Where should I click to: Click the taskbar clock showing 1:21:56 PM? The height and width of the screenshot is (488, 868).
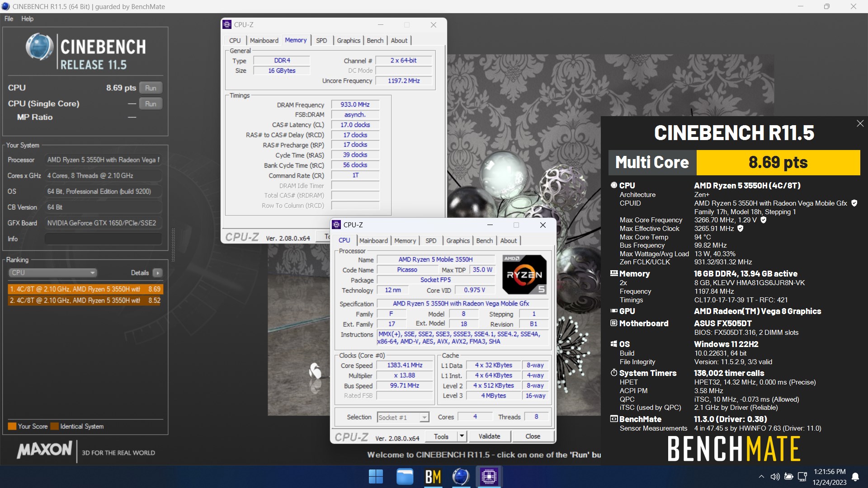coord(829,472)
